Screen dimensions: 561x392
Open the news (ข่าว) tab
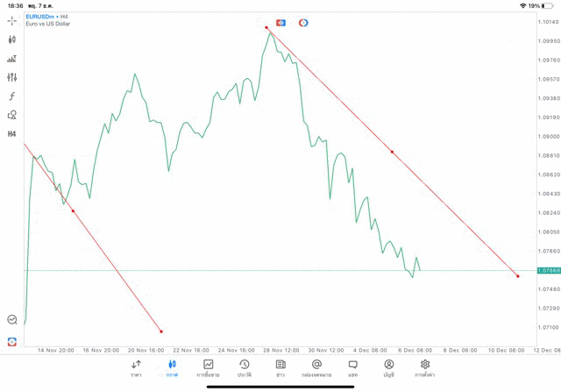coord(280,367)
